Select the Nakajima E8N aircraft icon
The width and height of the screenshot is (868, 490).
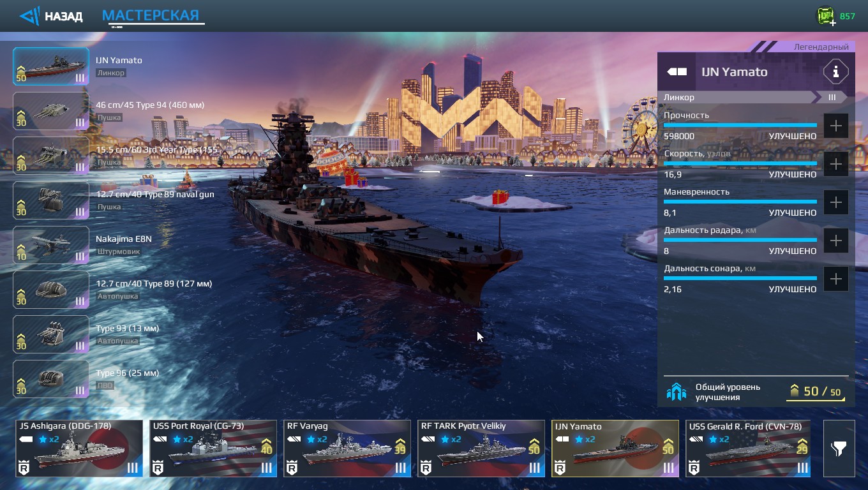click(x=51, y=245)
